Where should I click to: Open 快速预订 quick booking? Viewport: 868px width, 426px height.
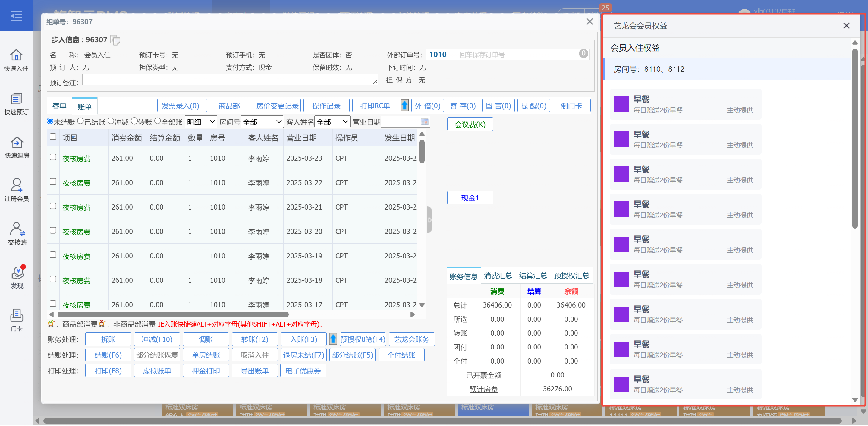(16, 104)
